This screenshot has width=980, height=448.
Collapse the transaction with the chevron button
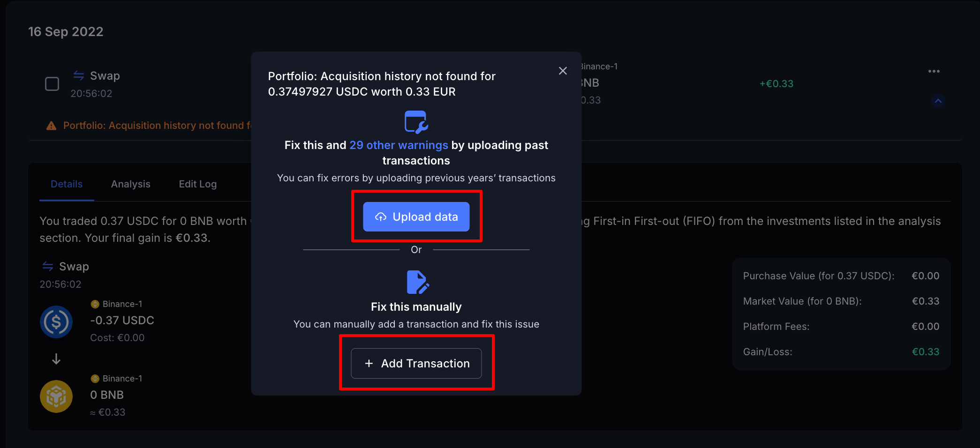point(938,101)
